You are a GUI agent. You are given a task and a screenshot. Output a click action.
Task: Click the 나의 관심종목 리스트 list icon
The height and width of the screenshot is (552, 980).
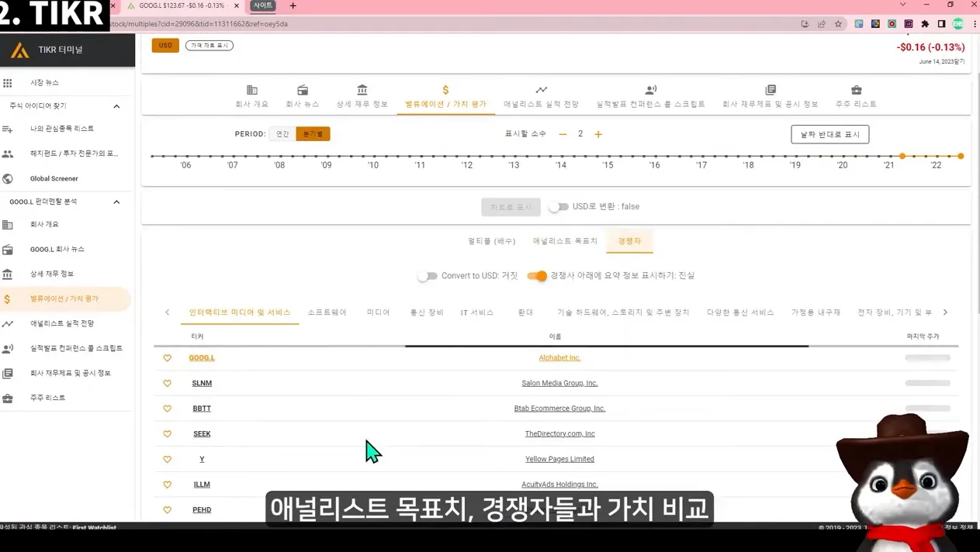click(x=8, y=129)
